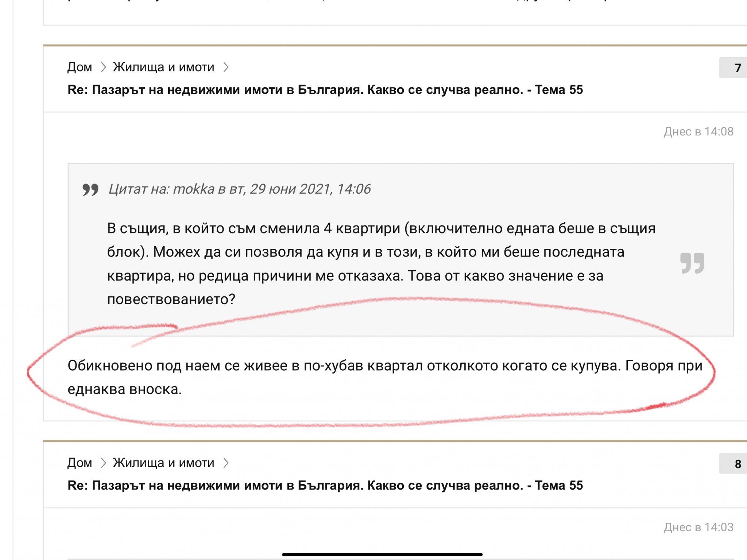Viewport: 747px width, 560px height.
Task: Click chevron after Жилища и имоти in post 7
Action: click(x=226, y=67)
